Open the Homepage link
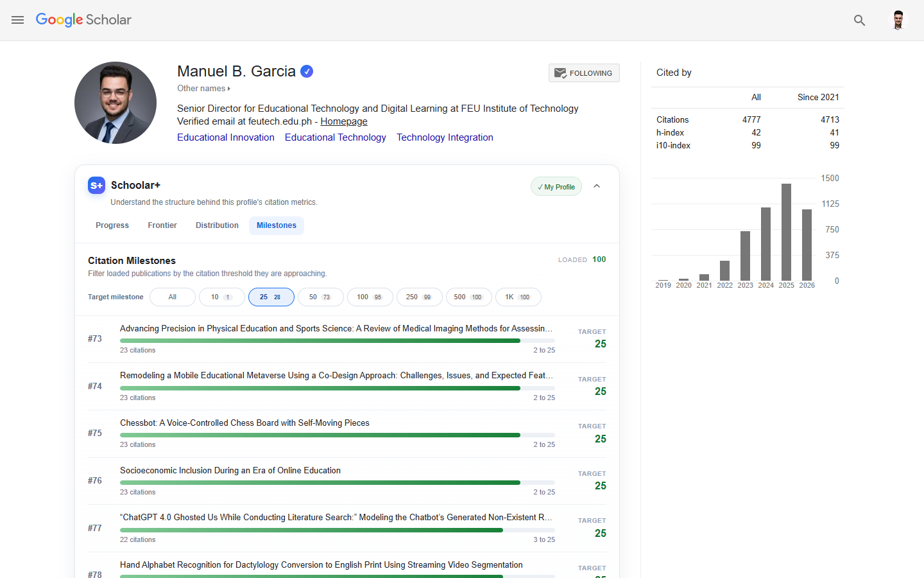The height and width of the screenshot is (578, 924). [344, 121]
